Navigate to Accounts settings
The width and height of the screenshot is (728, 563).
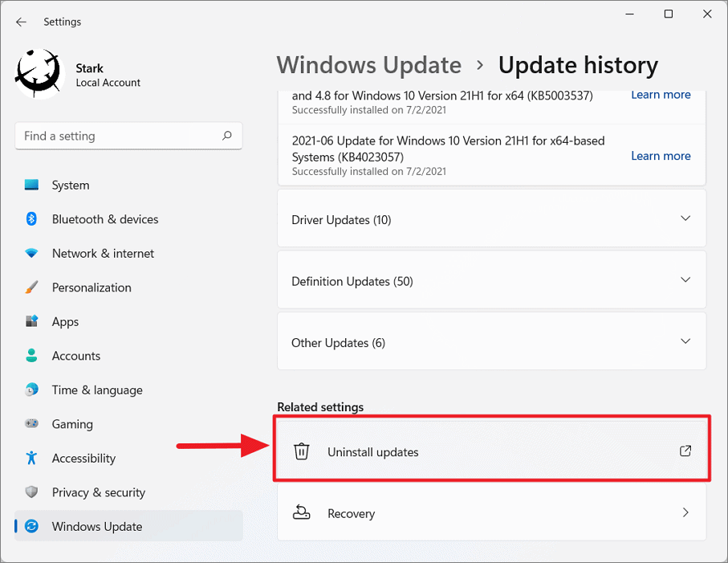tap(128, 355)
